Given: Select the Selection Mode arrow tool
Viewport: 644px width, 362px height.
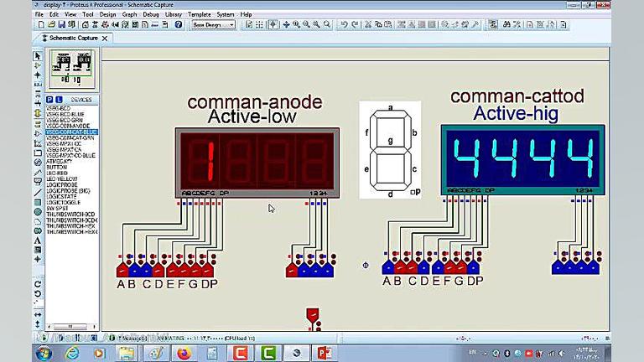Looking at the screenshot, I should [38, 56].
